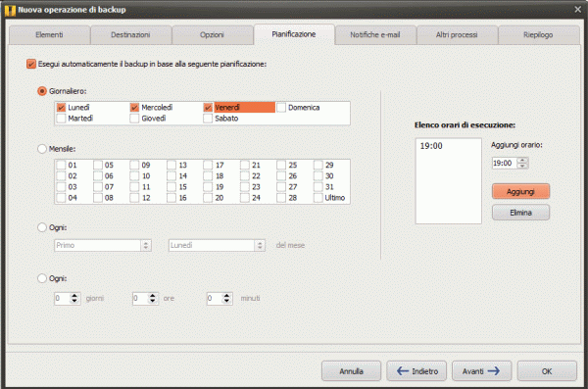Check day 28 of the month

coord(281,198)
